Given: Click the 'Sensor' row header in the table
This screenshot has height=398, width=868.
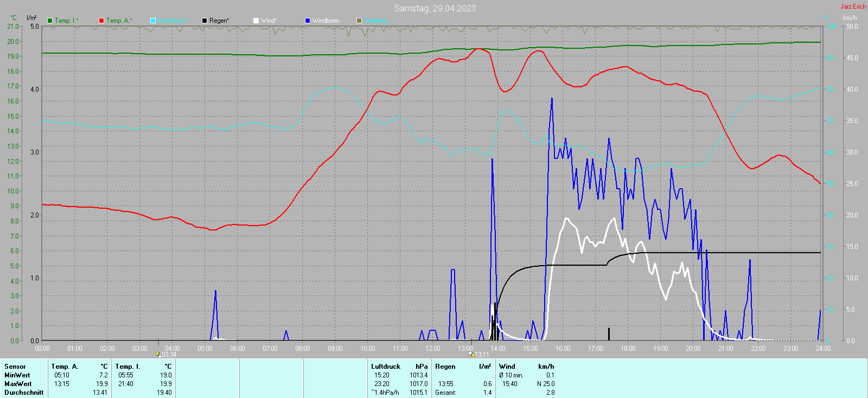Looking at the screenshot, I should (15, 367).
